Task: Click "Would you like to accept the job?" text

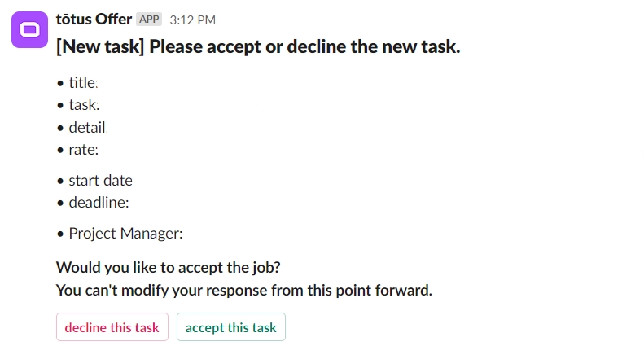Action: pyautogui.click(x=168, y=267)
